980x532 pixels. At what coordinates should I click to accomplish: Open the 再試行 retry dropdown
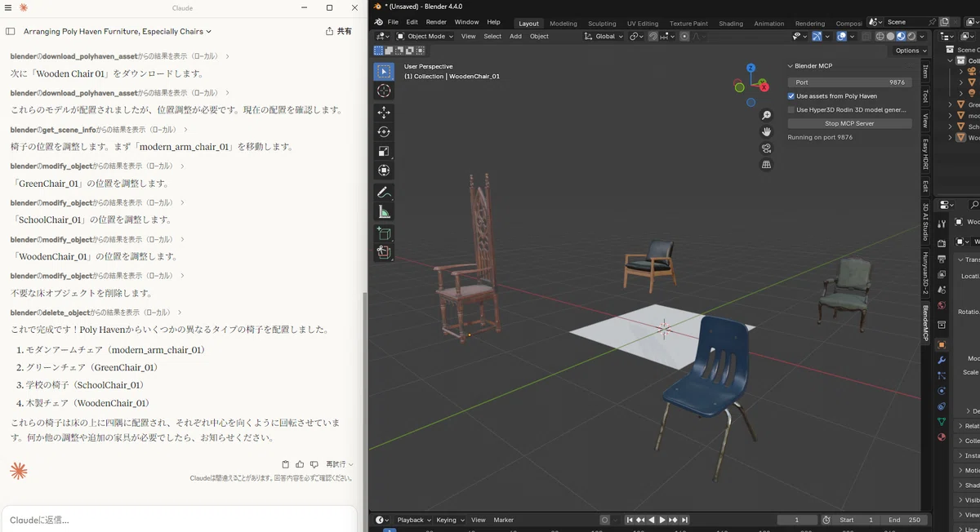pos(339,464)
